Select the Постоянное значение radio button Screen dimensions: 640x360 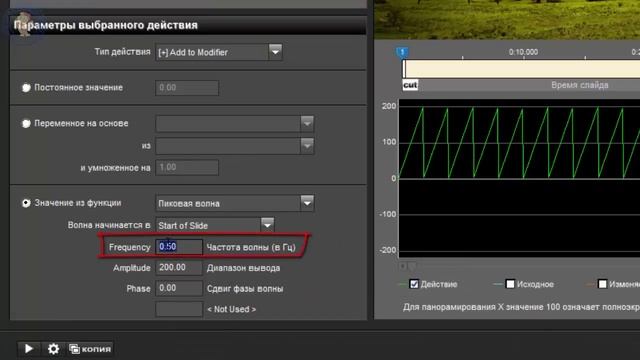pyautogui.click(x=26, y=88)
